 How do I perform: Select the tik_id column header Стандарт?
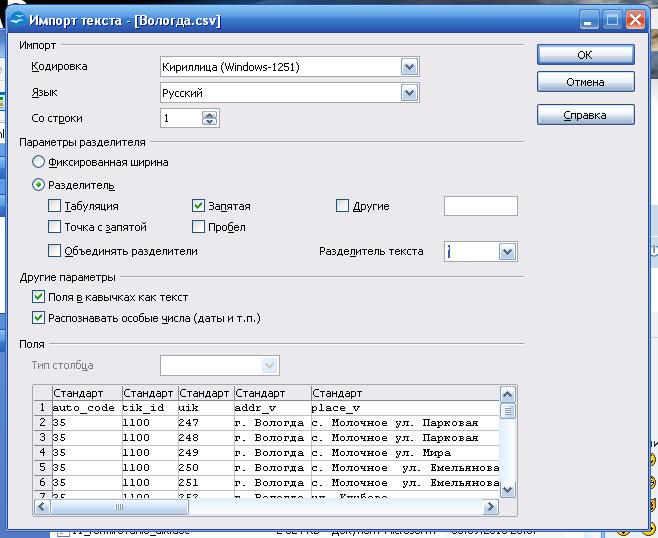click(x=150, y=393)
